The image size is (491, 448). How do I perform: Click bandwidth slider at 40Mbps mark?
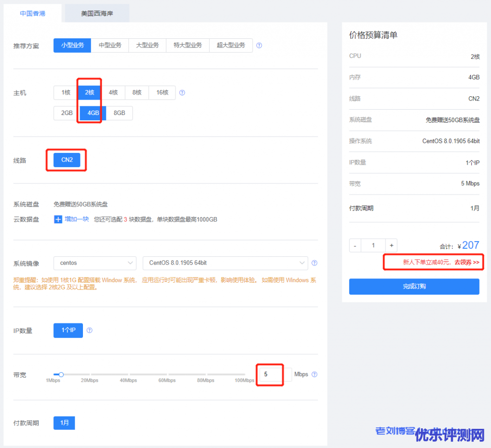(x=129, y=375)
